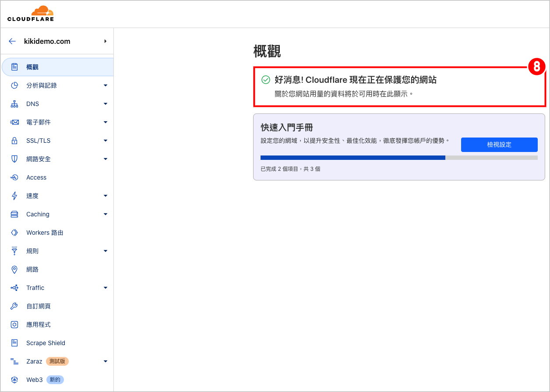Go back using the left arrow icon

[12, 41]
